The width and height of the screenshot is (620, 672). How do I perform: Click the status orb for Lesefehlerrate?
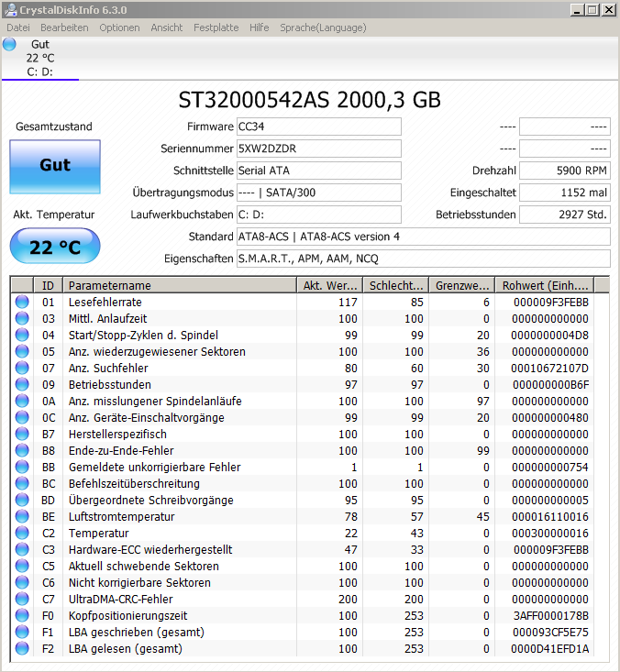22,302
